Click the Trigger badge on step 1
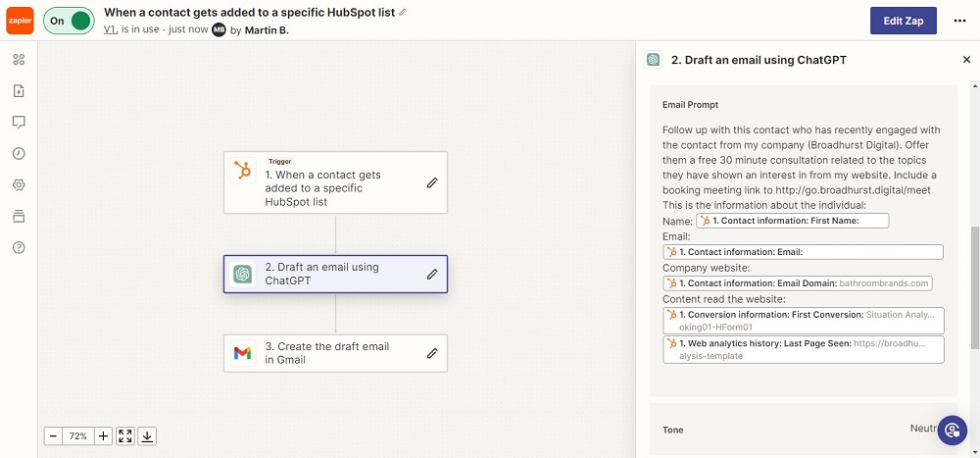The height and width of the screenshot is (458, 980). point(279,161)
